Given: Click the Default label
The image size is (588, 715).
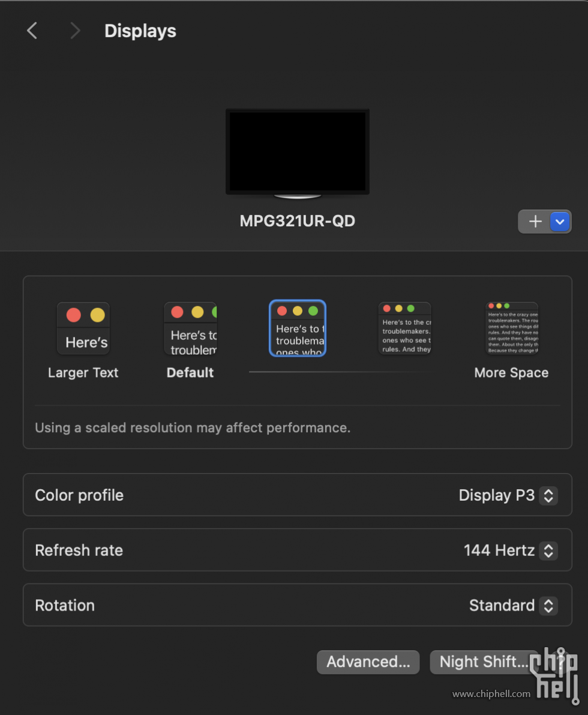Looking at the screenshot, I should 190,373.
